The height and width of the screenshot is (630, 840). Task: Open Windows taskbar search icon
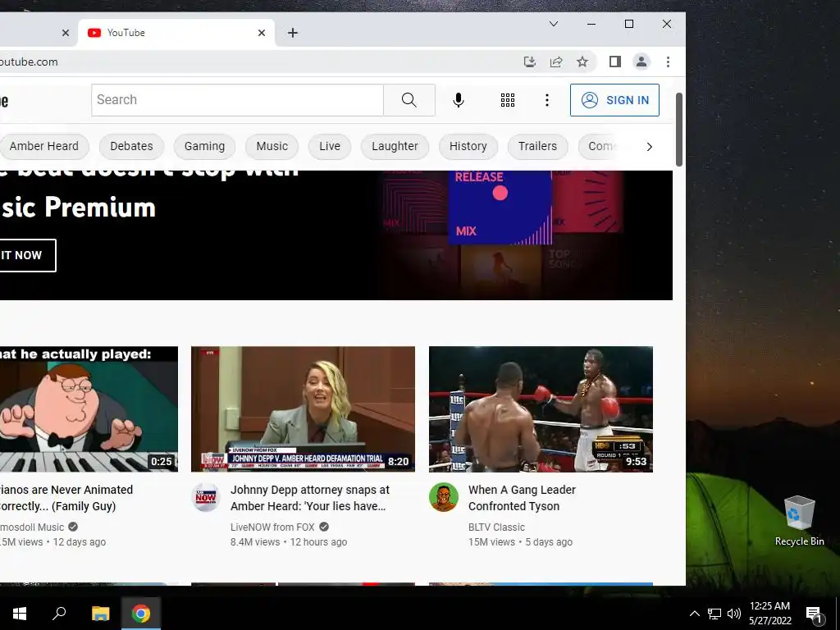59,614
